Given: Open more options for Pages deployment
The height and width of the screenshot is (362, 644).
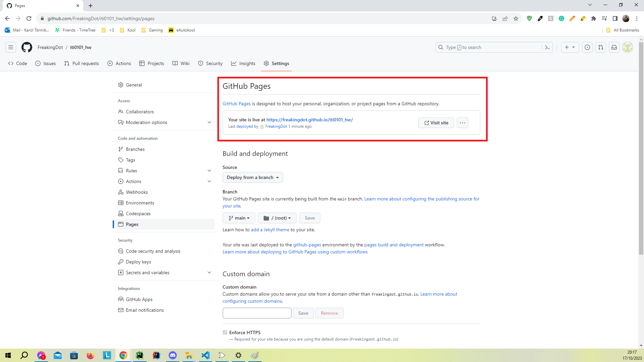Looking at the screenshot, I should tap(463, 123).
